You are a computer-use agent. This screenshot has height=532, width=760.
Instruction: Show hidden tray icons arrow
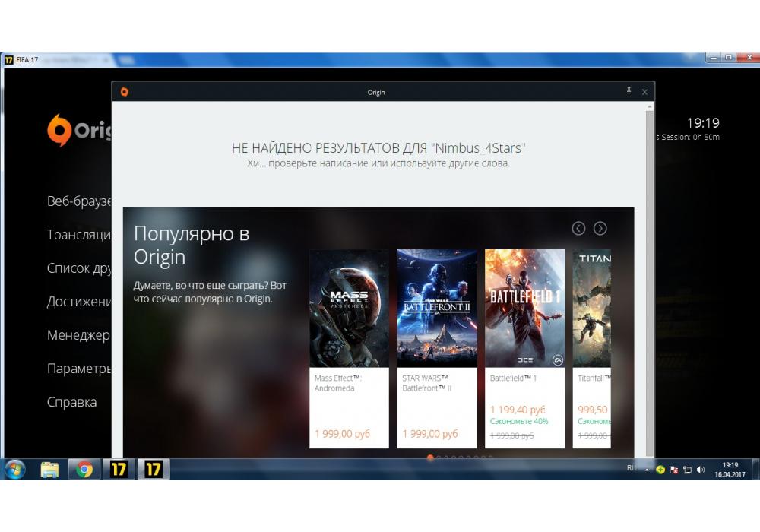point(647,470)
